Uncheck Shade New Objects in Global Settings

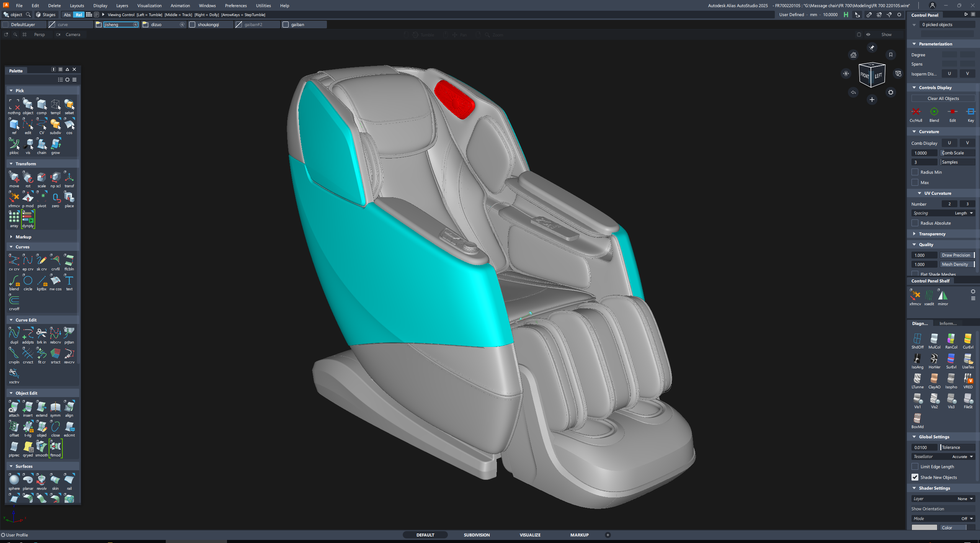(x=915, y=477)
